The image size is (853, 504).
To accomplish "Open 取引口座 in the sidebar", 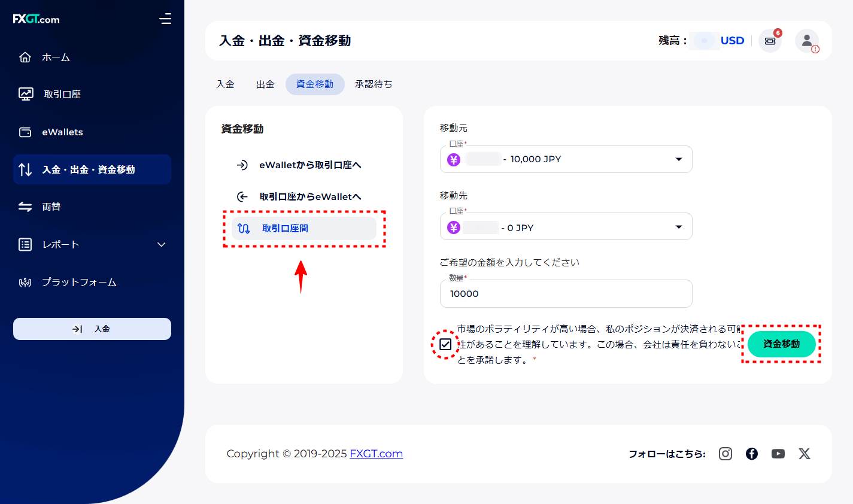I will 62,94.
